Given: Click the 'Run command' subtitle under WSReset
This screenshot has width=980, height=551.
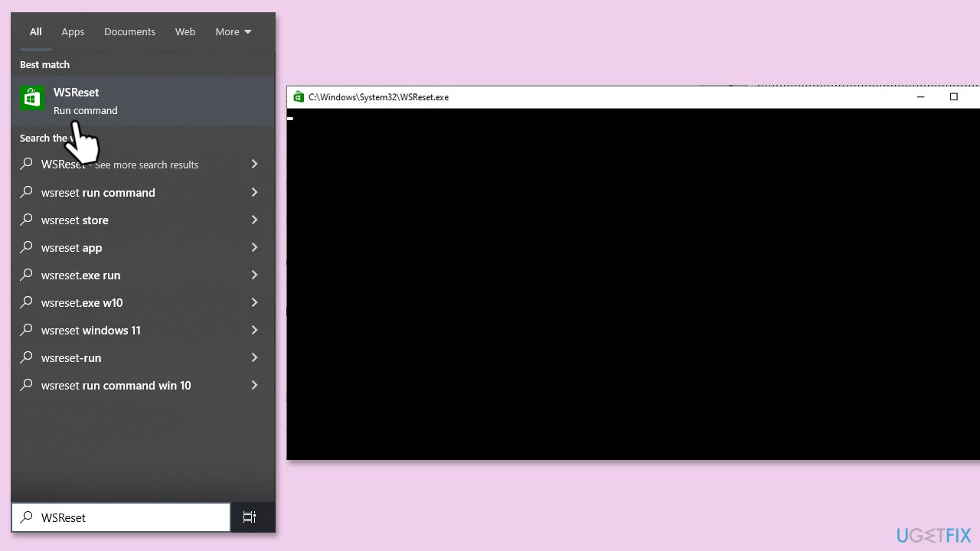Looking at the screenshot, I should [86, 110].
